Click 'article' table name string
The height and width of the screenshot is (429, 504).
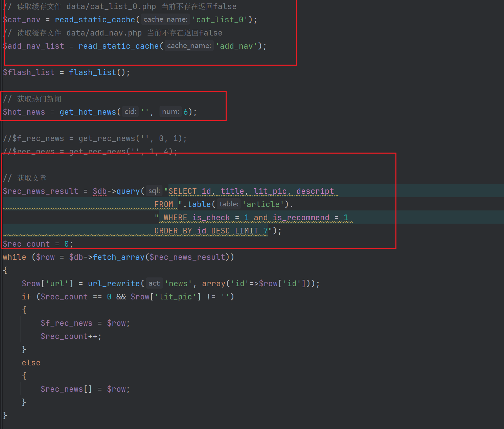(263, 204)
